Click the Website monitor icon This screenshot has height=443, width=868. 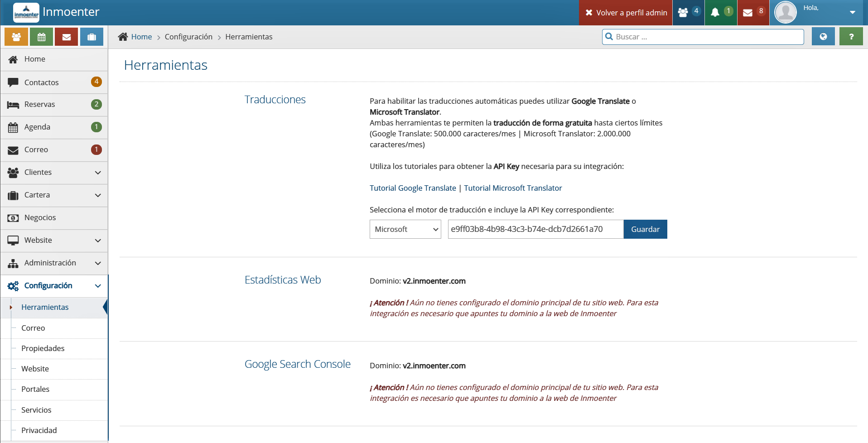tap(13, 241)
